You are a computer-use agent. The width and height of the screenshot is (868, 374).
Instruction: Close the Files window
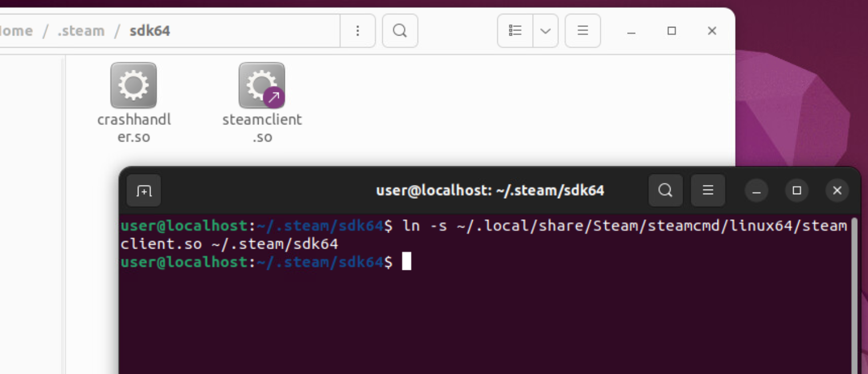click(712, 31)
